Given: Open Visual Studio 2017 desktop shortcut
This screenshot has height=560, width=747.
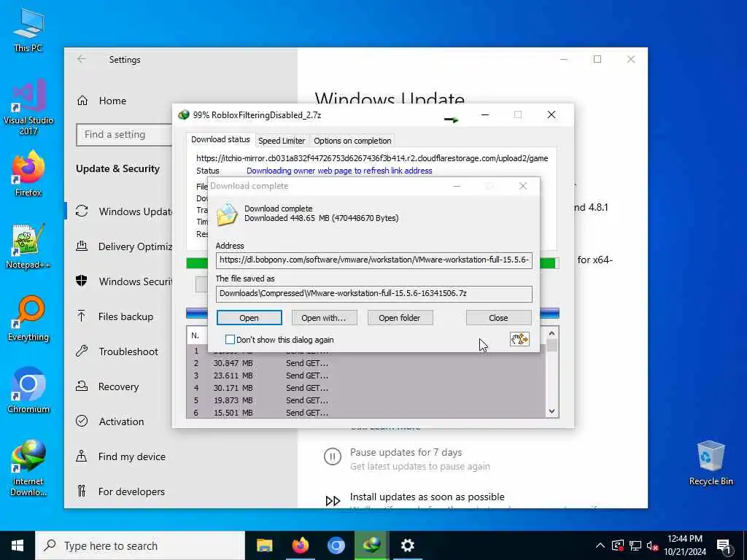Looking at the screenshot, I should [28, 106].
